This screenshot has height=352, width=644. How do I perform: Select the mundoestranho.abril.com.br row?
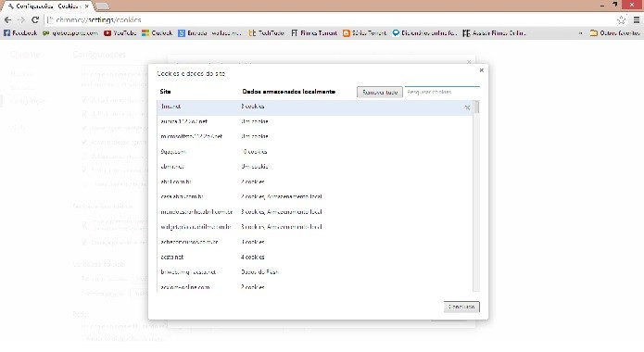pos(315,212)
